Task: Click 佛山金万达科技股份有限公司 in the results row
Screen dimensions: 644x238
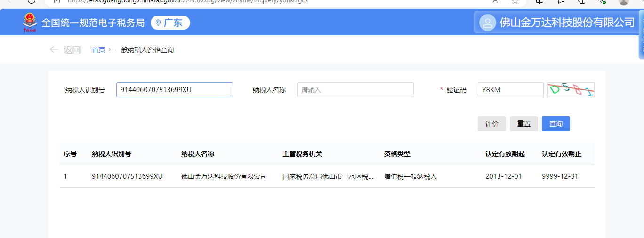Action: coord(224,176)
